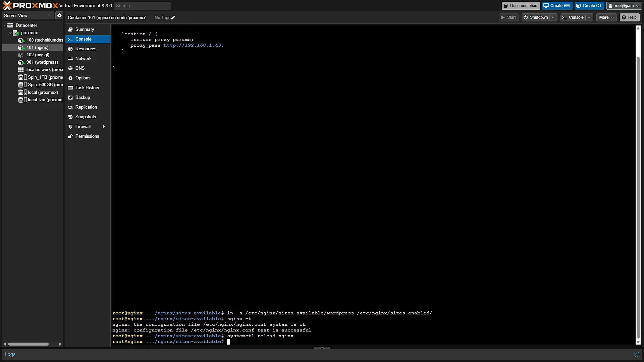
Task: Click the Proxmox logo icon
Action: (x=7, y=5)
